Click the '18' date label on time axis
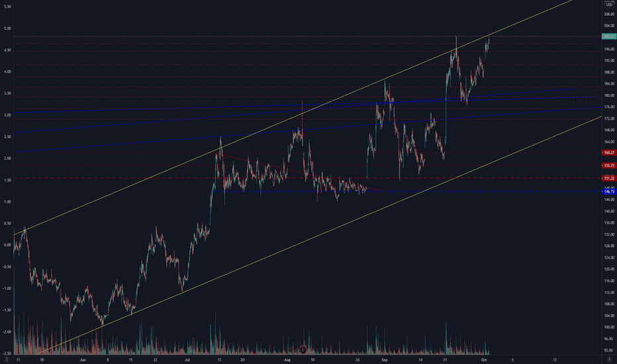617x364 pixels. click(42, 359)
